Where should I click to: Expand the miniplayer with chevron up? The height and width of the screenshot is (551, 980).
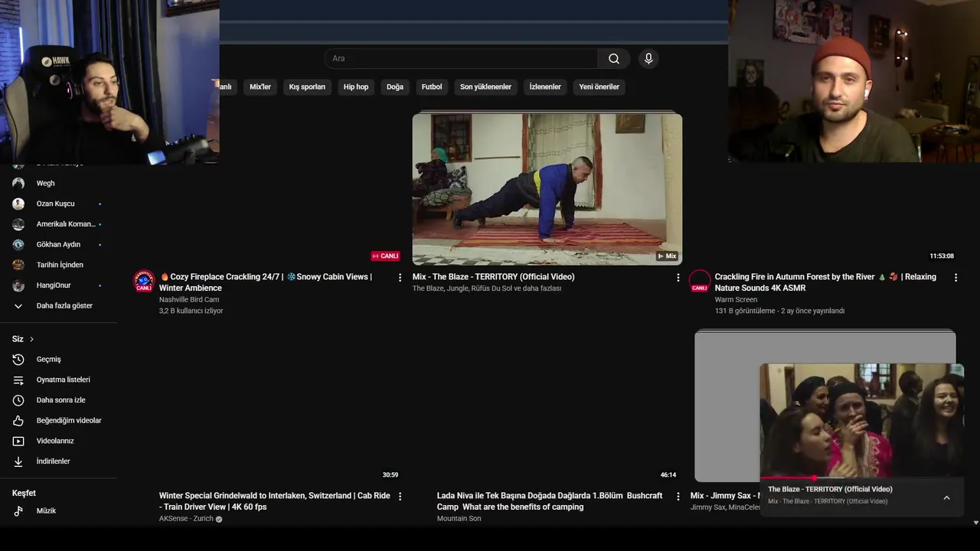946,497
